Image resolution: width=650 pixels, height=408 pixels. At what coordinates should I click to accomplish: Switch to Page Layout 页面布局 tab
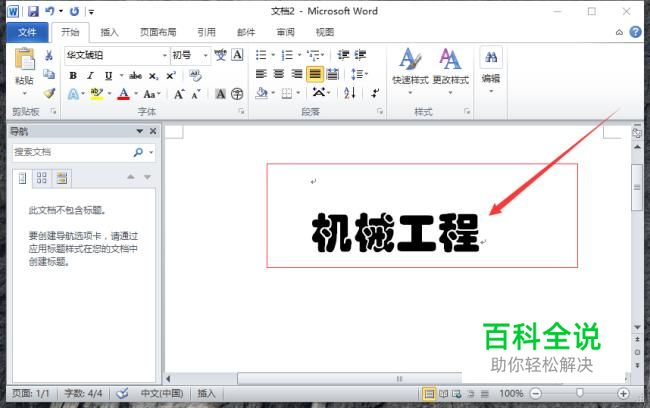[158, 32]
